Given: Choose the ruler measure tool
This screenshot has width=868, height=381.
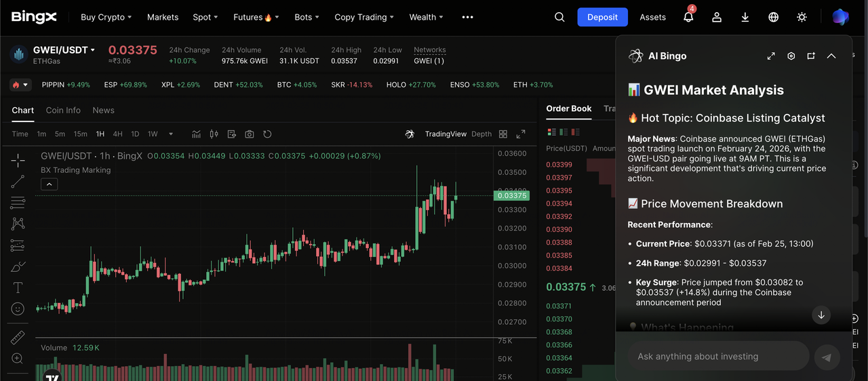Looking at the screenshot, I should pos(18,338).
